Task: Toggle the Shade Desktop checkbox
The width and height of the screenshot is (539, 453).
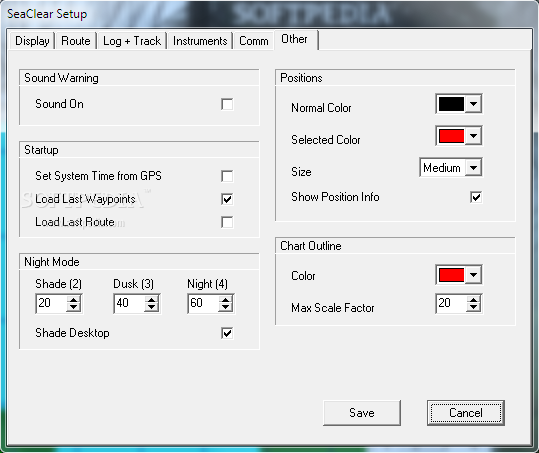Action: click(227, 333)
